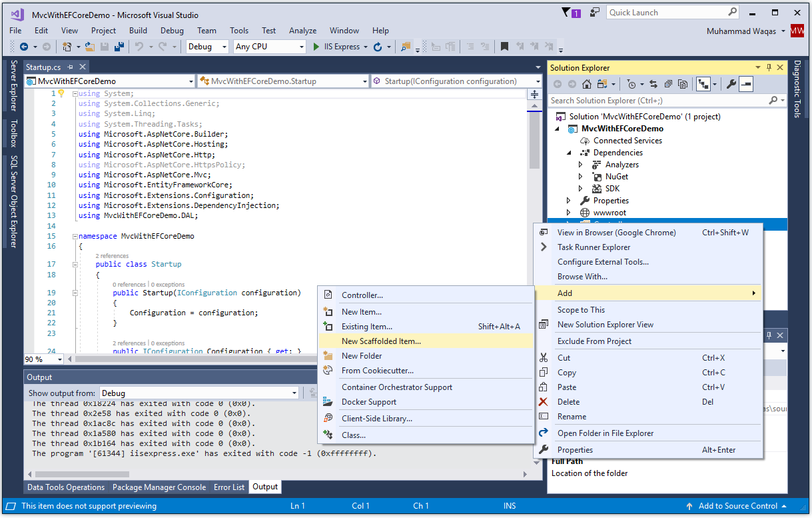Viewport: 812px width, 518px height.
Task: Open the Diagnostic Tools side tab
Action: pyautogui.click(x=797, y=89)
